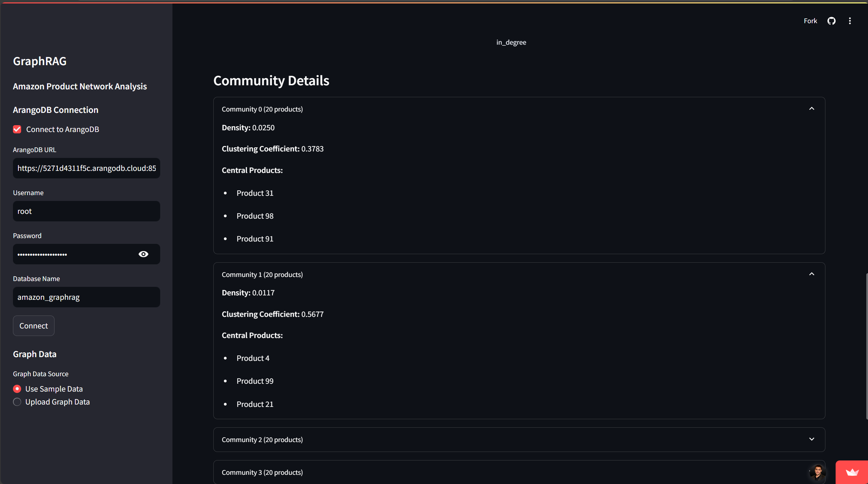
Task: Click the in_degree axis label
Action: click(511, 42)
